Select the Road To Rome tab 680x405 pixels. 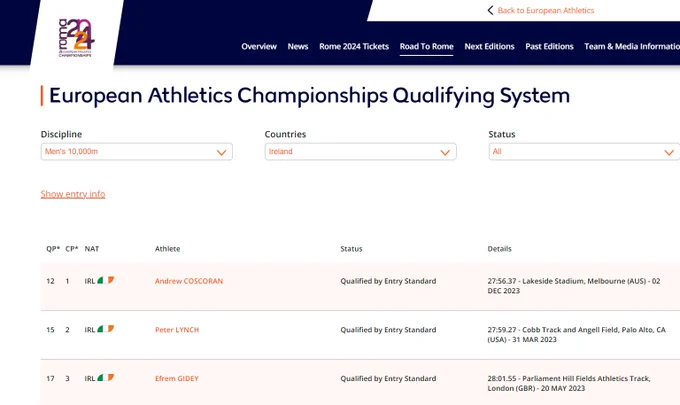(426, 46)
